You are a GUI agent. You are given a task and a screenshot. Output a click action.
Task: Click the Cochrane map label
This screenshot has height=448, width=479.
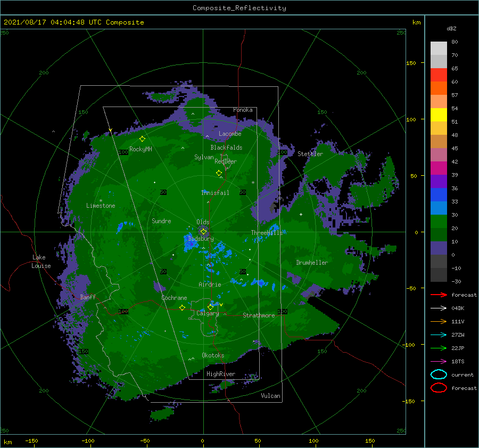[x=174, y=298]
